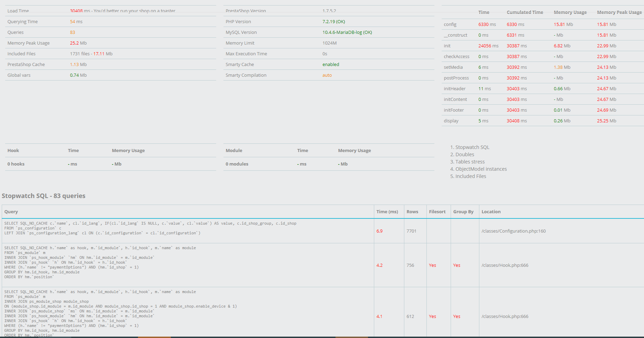The height and width of the screenshot is (338, 644).
Task: Click the 0 modules row
Action: [x=329, y=164]
